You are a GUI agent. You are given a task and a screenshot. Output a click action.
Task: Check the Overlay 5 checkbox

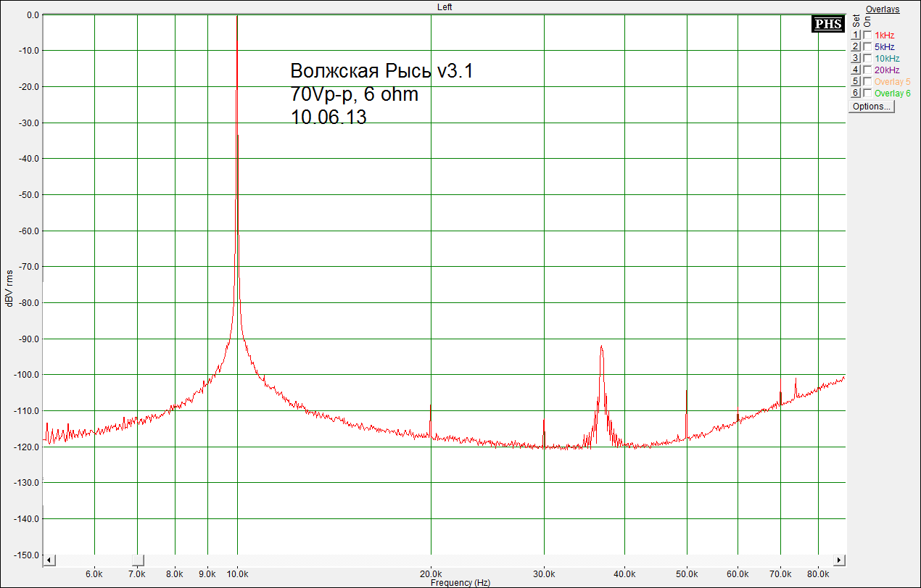tap(867, 81)
